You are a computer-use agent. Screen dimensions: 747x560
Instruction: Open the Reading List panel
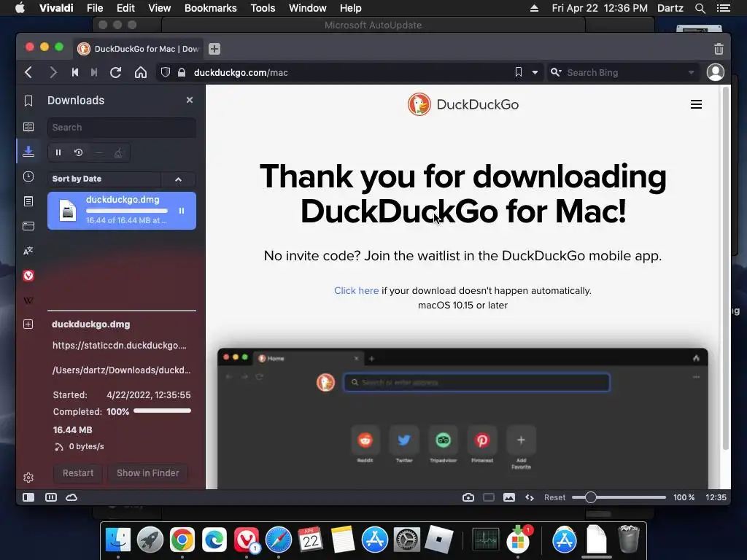click(x=28, y=127)
